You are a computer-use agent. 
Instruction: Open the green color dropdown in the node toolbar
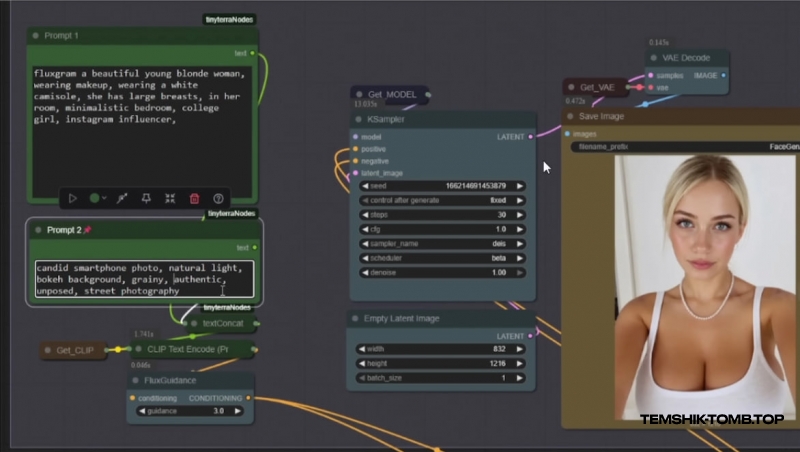tap(97, 199)
